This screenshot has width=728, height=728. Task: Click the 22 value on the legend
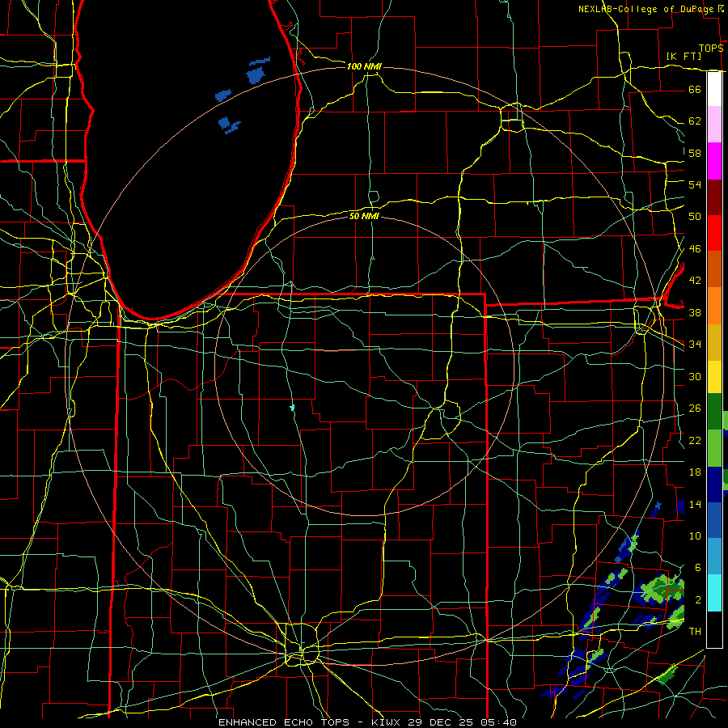click(695, 440)
